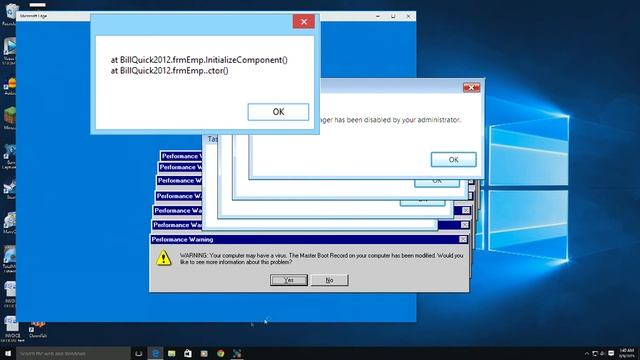Click Yes in the Performance Warning dialog

pyautogui.click(x=289, y=280)
